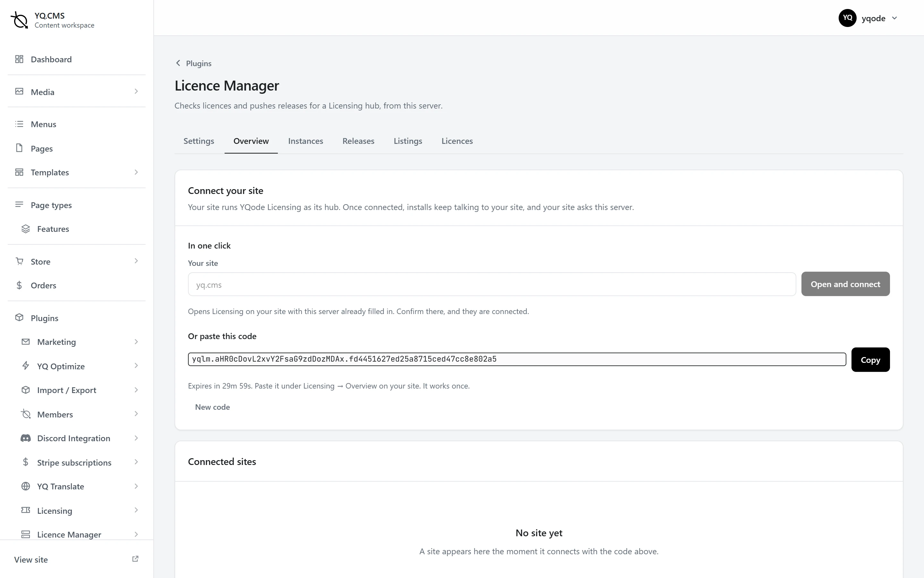Screen dimensions: 924x578
Task: Expand the Members submenu chevron
Action: (136, 414)
